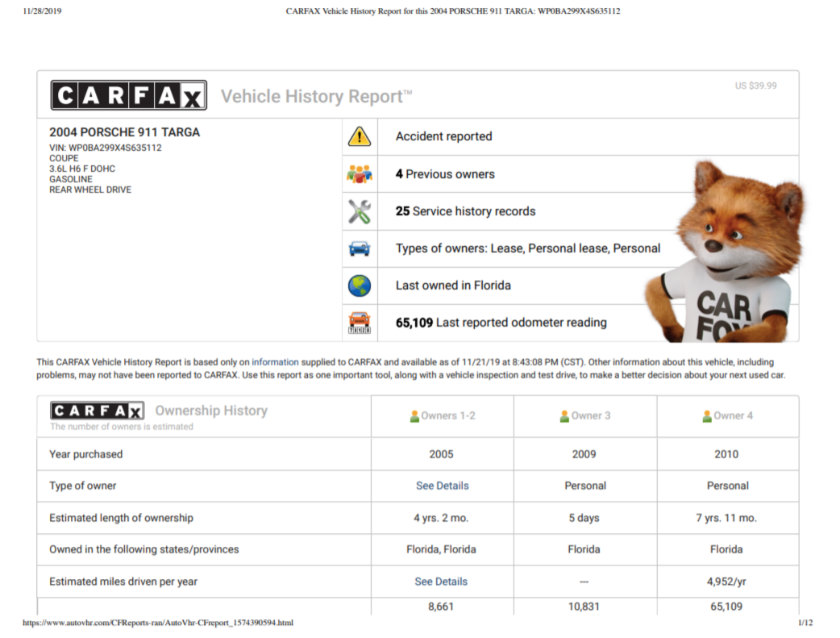Image resolution: width=840 pixels, height=638 pixels.
Task: Open the 'information' link in the disclaimer
Action: (x=275, y=362)
